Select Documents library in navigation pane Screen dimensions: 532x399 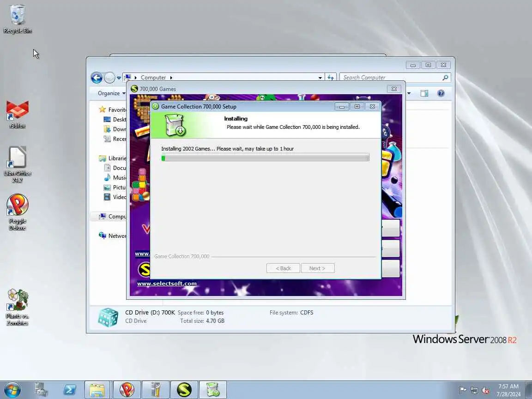[115, 168]
